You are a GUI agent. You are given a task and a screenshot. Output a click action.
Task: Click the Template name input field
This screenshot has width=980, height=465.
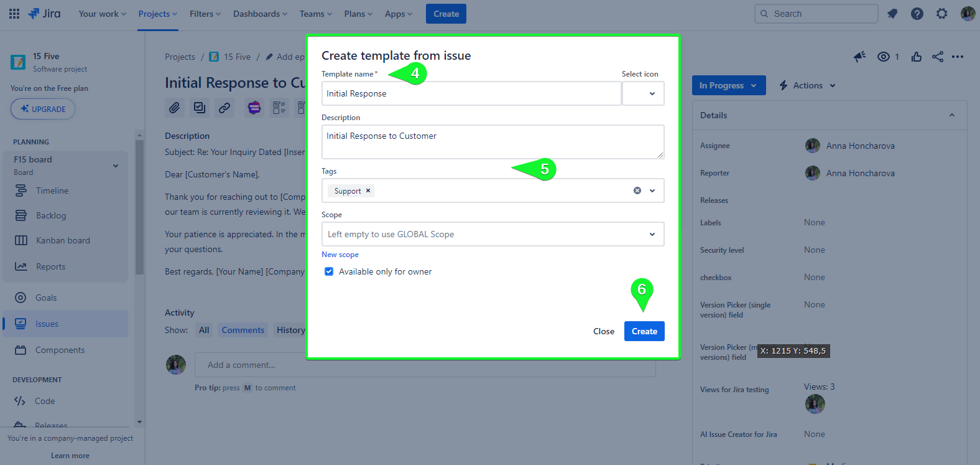click(x=471, y=93)
